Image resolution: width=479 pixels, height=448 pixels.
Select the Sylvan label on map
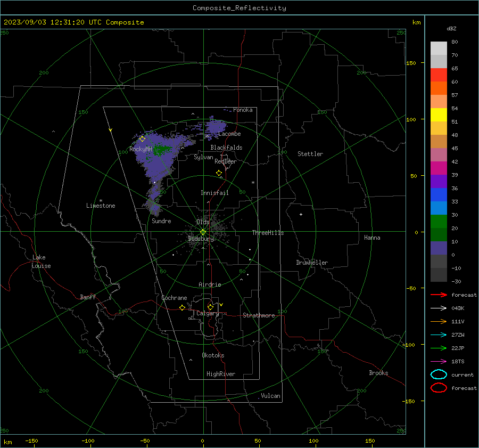click(x=203, y=157)
